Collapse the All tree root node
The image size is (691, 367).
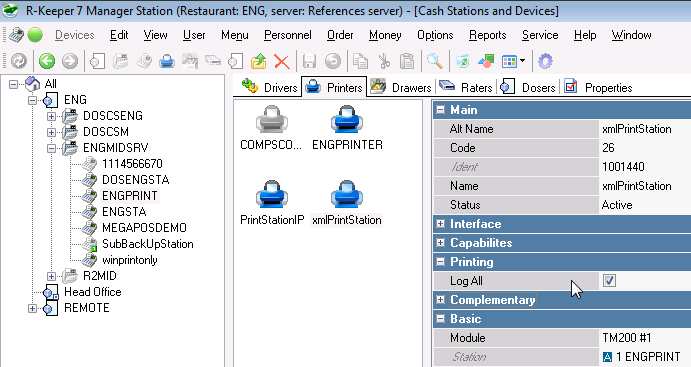(13, 83)
